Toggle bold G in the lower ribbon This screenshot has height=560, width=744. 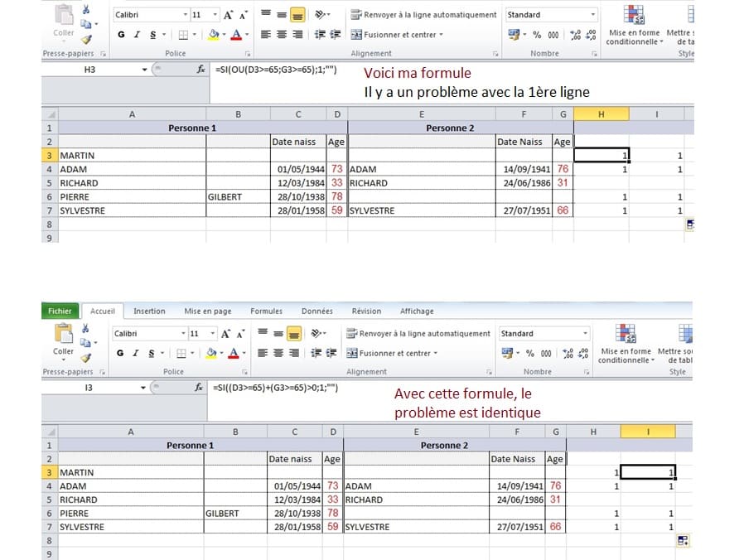tap(120, 354)
